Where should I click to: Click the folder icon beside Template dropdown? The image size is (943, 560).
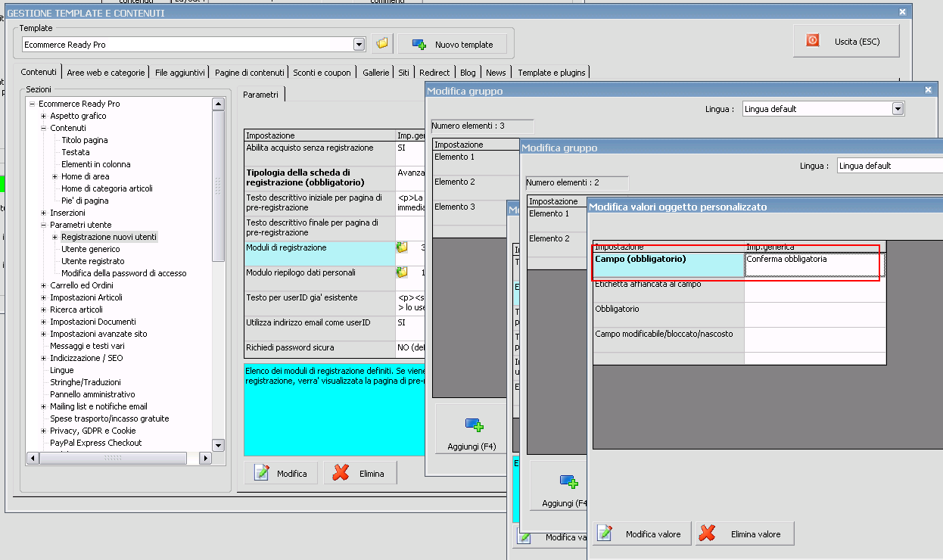(x=382, y=44)
